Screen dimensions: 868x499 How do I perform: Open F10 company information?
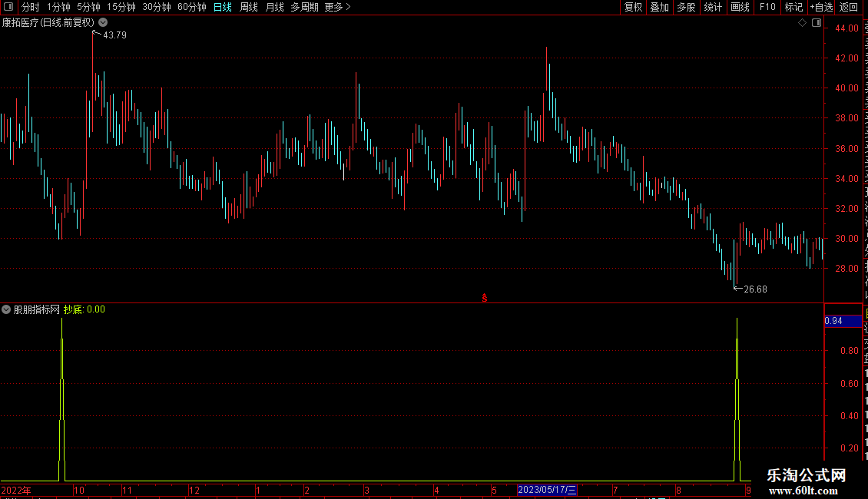(767, 7)
